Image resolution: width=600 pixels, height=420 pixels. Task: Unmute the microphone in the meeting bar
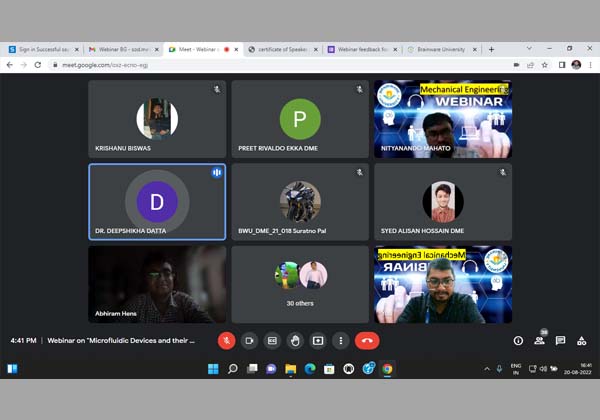click(227, 340)
